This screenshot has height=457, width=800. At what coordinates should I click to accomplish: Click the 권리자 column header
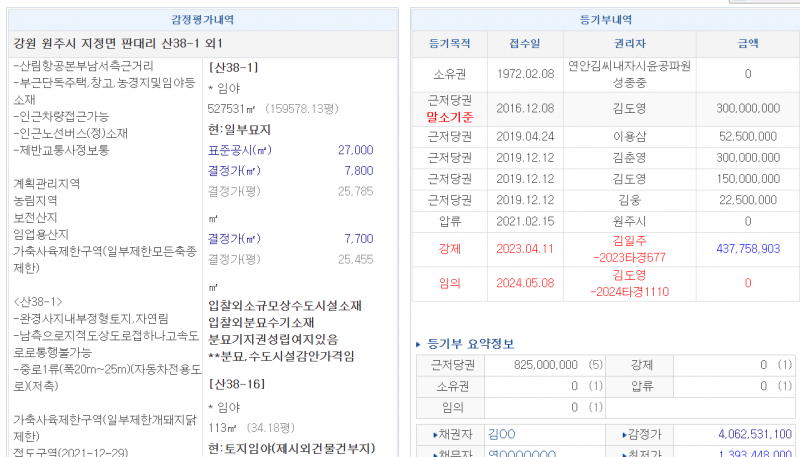629,44
